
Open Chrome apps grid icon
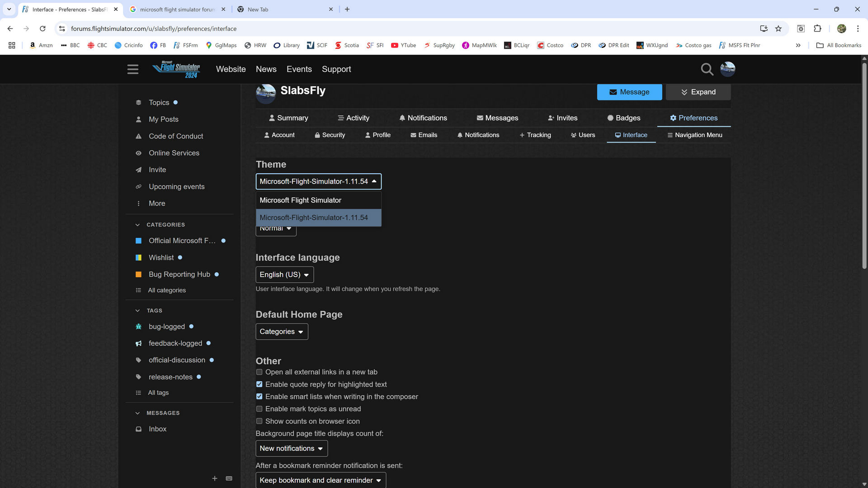coord(12,45)
